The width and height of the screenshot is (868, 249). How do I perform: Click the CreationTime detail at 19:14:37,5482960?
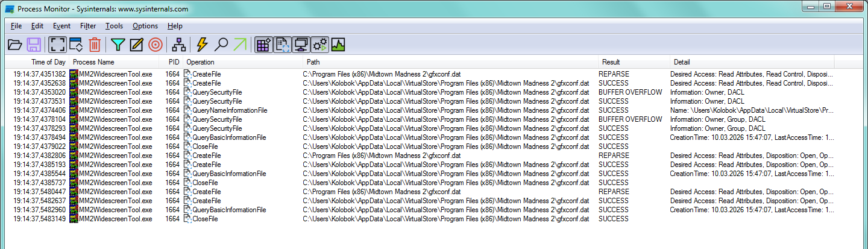(x=752, y=210)
